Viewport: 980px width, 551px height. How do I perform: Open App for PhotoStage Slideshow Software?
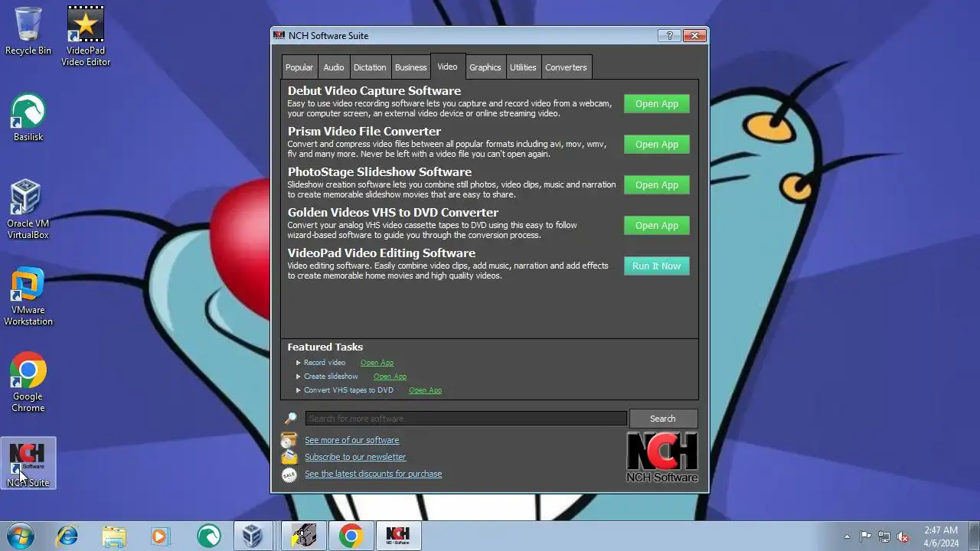click(x=657, y=185)
